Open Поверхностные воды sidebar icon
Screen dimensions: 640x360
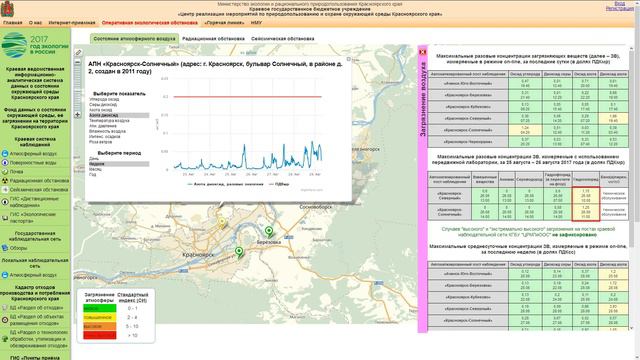pyautogui.click(x=5, y=163)
